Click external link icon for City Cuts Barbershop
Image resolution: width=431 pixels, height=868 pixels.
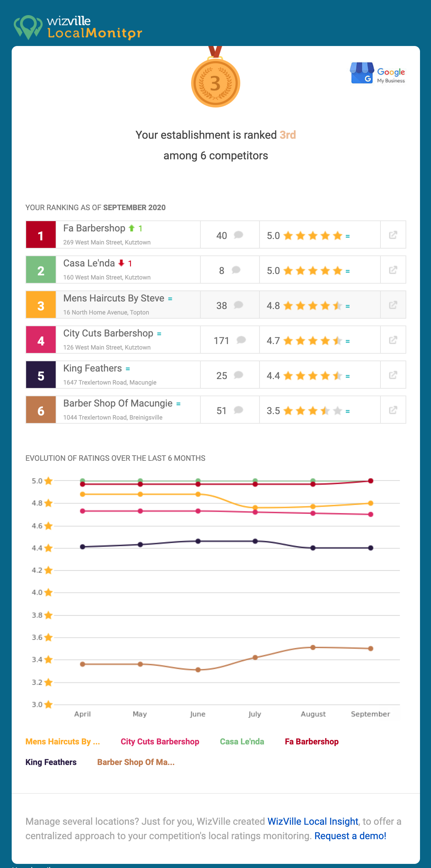point(393,340)
